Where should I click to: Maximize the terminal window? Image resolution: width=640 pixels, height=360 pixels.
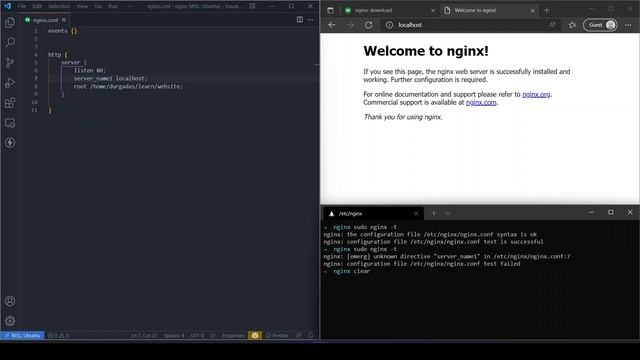611,212
